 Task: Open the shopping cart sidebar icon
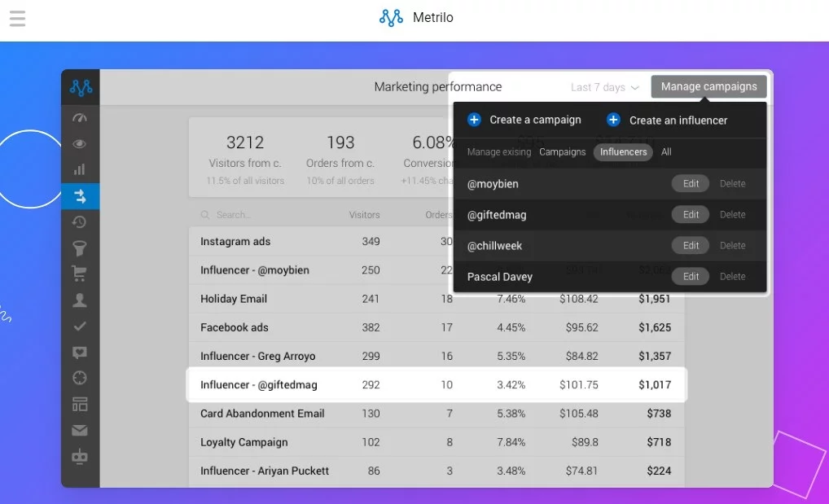pyautogui.click(x=80, y=274)
